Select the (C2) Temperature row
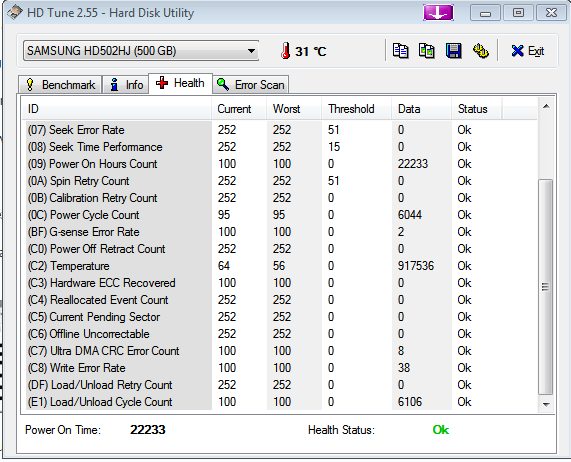Image resolution: width=571 pixels, height=462 pixels. coord(279,266)
